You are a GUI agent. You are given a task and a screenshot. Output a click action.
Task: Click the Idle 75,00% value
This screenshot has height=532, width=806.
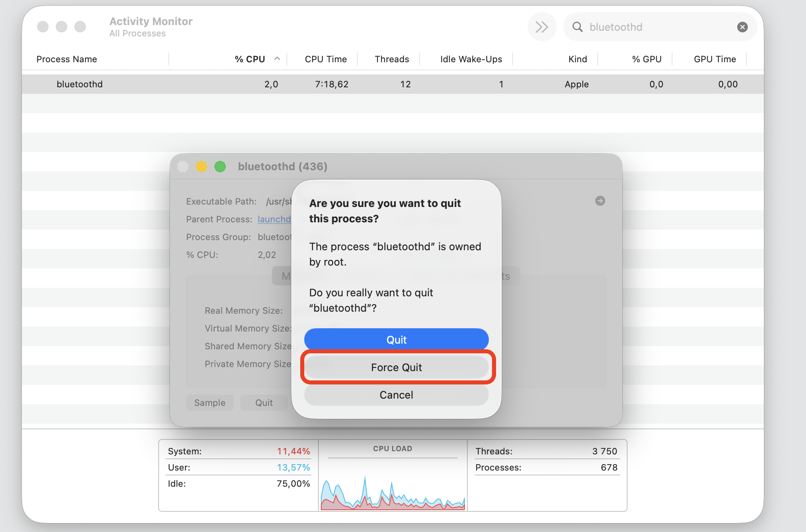[293, 483]
